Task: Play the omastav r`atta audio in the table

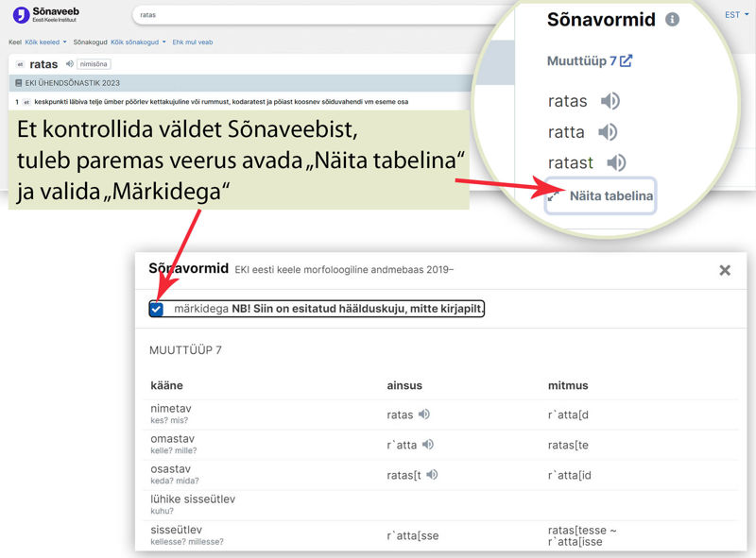Action: pos(428,445)
